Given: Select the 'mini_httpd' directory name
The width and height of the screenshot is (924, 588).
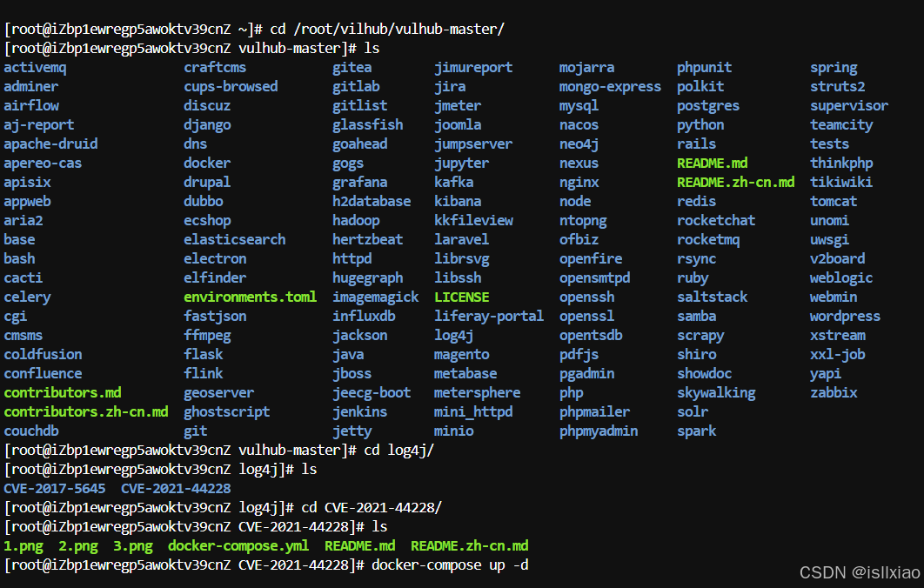Looking at the screenshot, I should (474, 411).
